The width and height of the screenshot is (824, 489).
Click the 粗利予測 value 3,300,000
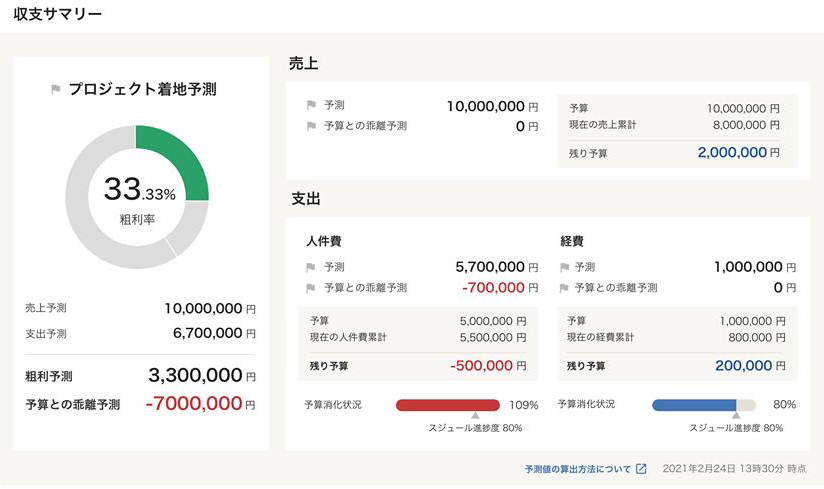pos(195,376)
